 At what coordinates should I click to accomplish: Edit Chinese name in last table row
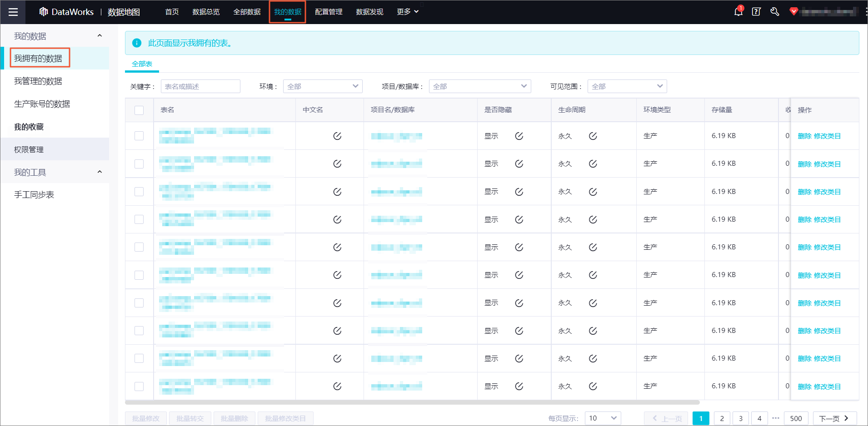coord(337,386)
